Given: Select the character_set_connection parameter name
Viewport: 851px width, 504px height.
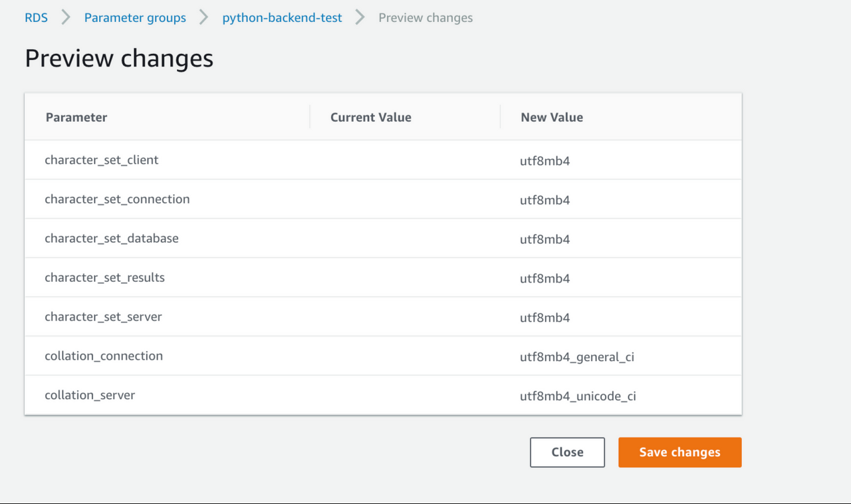Looking at the screenshot, I should 117,199.
